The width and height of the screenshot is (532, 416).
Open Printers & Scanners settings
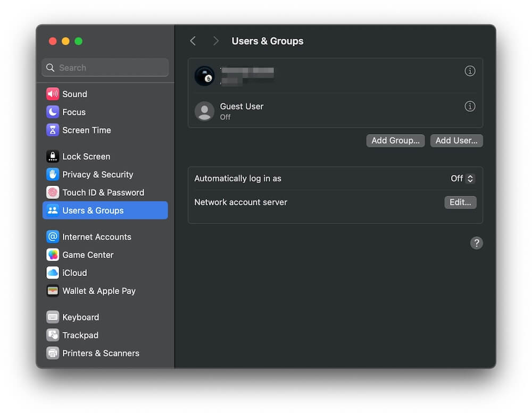pos(105,353)
